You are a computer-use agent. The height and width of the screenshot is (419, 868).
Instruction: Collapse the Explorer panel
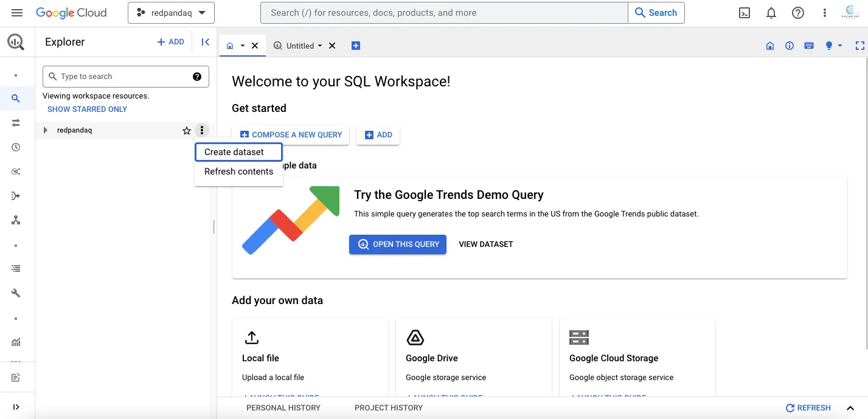click(x=206, y=42)
